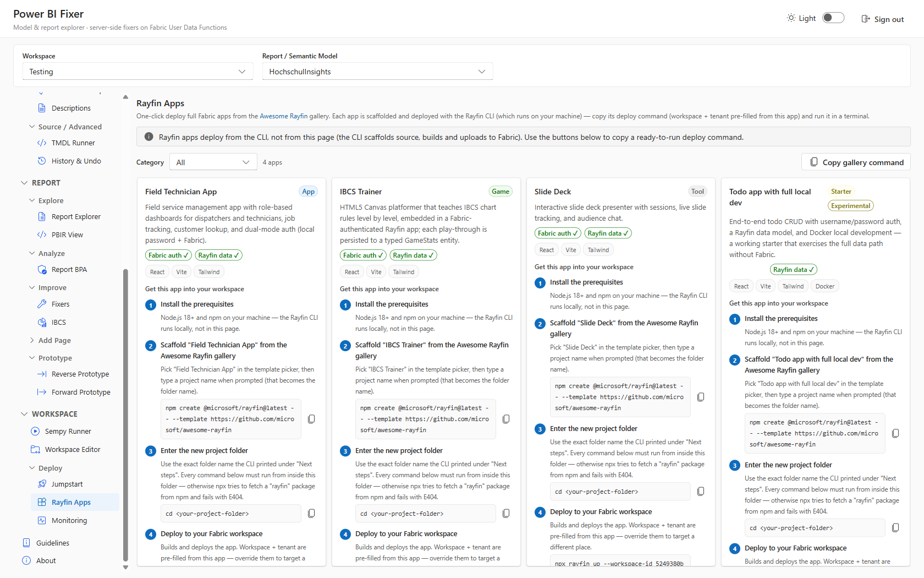This screenshot has height=578, width=924.
Task: Click the Fixers wrench icon
Action: pyautogui.click(x=42, y=304)
